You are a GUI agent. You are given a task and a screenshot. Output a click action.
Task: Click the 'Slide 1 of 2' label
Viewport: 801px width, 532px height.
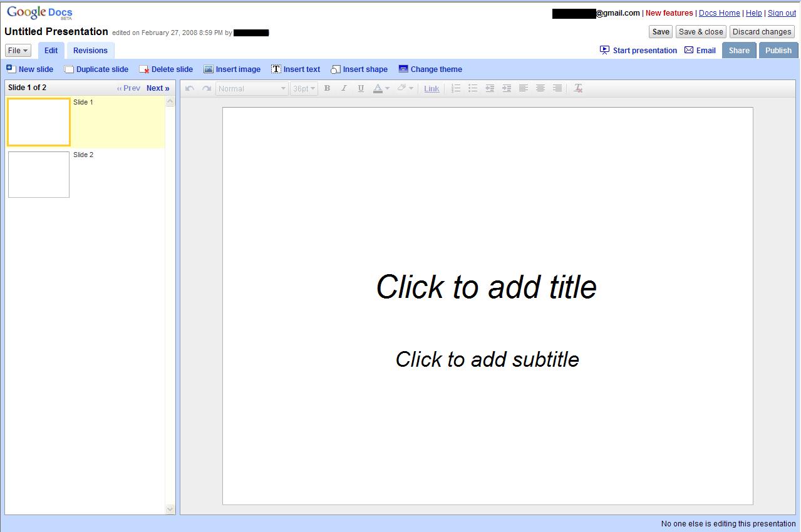(27, 88)
